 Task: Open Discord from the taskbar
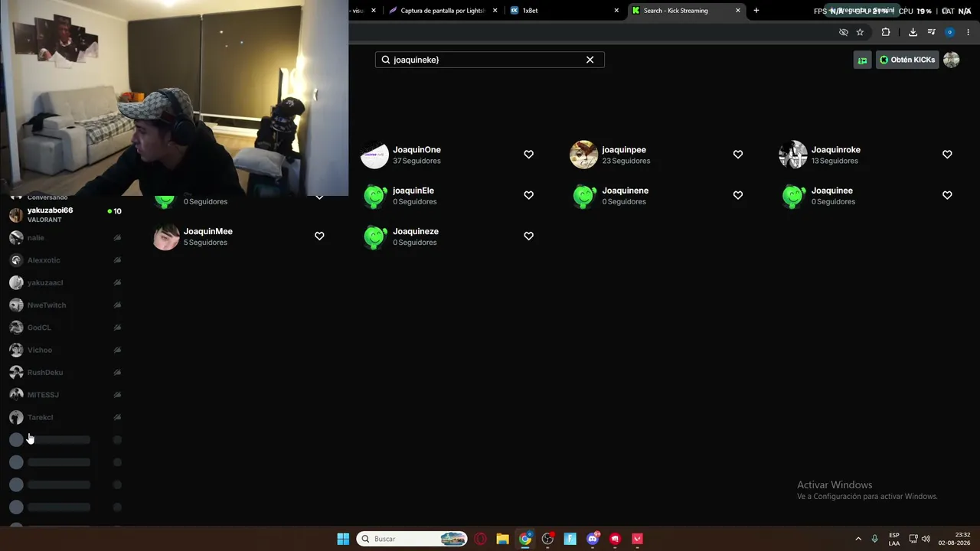pos(593,539)
